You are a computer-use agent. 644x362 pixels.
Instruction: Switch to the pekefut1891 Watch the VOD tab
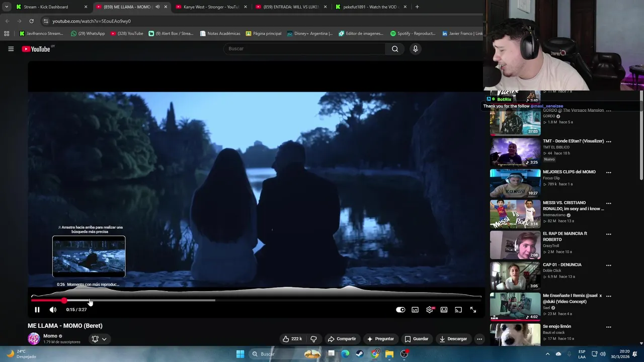tap(370, 7)
